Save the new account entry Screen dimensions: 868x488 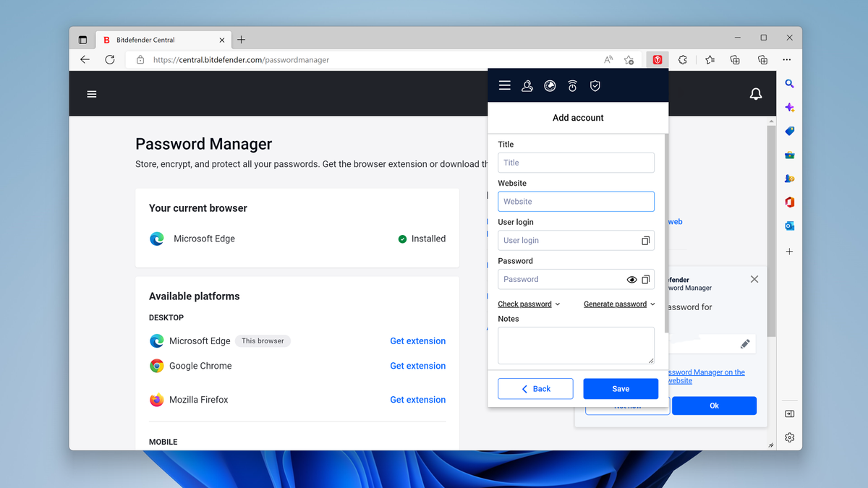(x=621, y=388)
